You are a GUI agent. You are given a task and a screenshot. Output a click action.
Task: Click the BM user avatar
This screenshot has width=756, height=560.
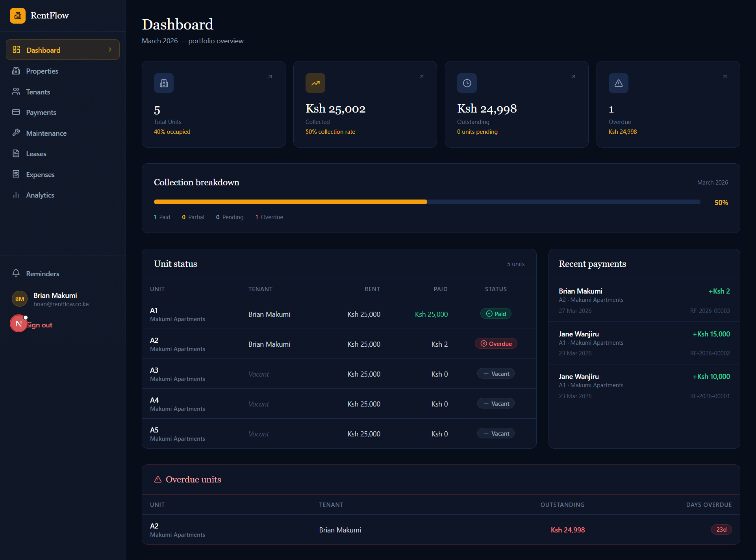[20, 299]
